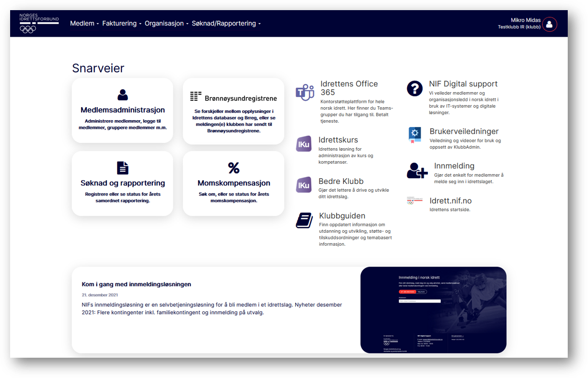Expand the Fakturering dropdown menu

coord(122,24)
